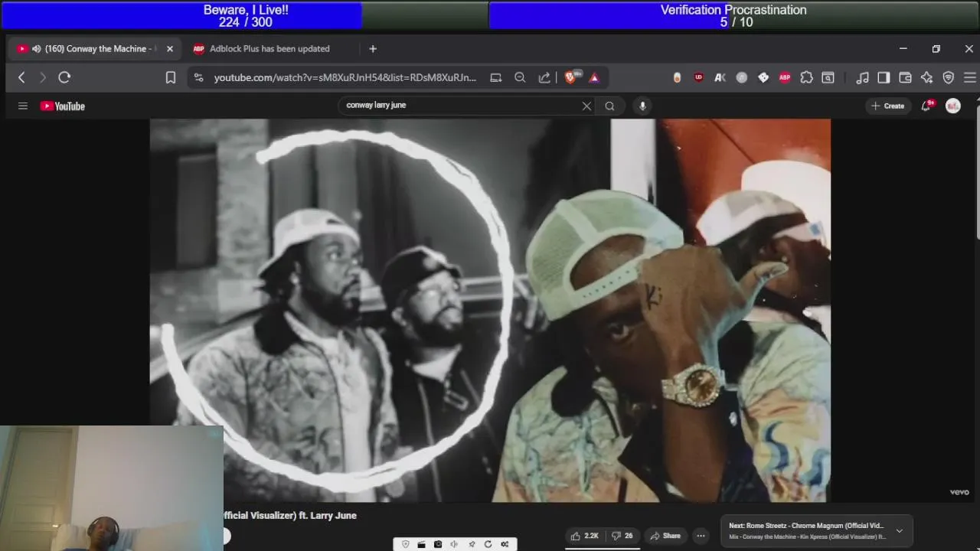This screenshot has height=551, width=980.
Task: Focus the address bar URL
Action: pos(345,77)
